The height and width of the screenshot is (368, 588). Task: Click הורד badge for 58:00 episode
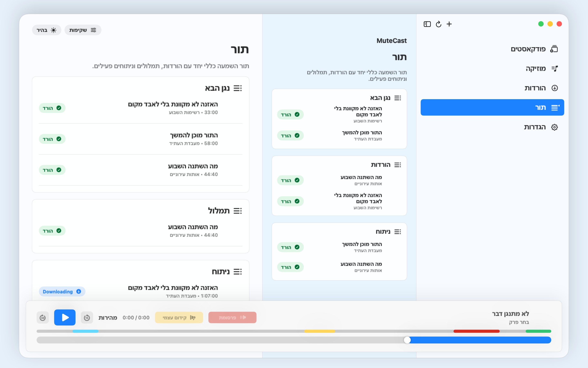(x=52, y=139)
